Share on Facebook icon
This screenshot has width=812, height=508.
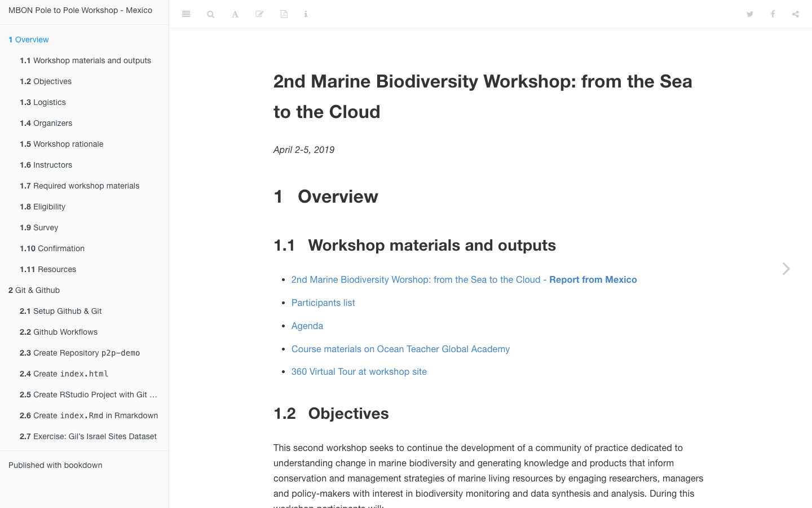[773, 14]
